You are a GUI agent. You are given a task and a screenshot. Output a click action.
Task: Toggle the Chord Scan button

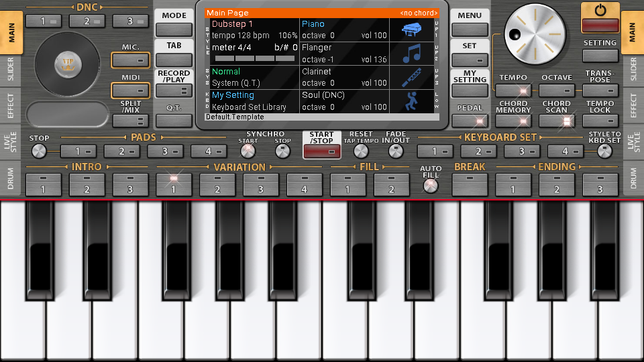coord(557,121)
